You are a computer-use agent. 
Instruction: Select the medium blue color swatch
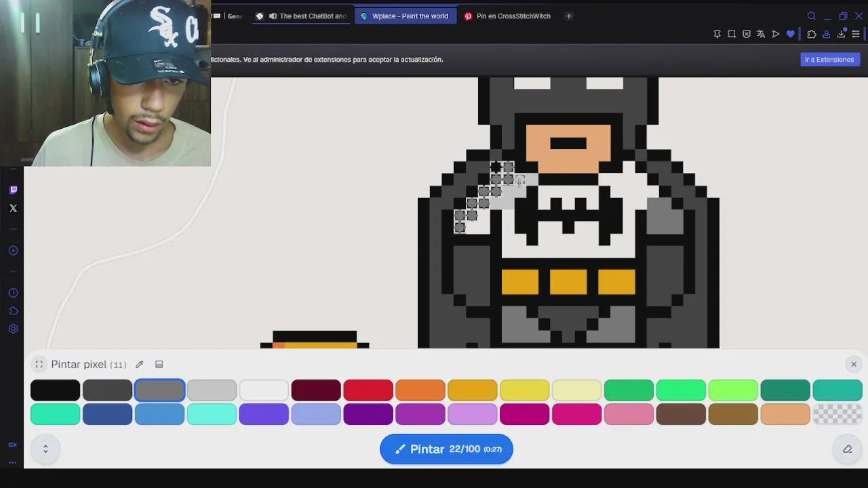tap(159, 414)
